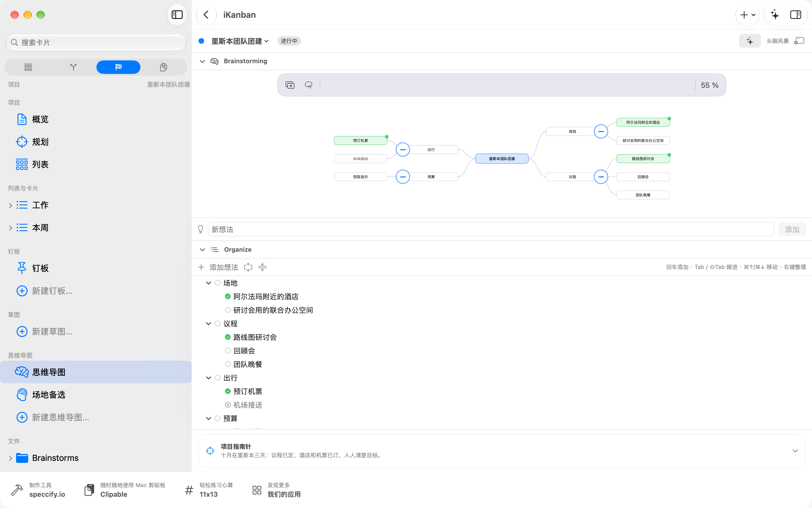Screen dimensions: 812x508
Task: Switch to the branch view tab
Action: coord(73,67)
